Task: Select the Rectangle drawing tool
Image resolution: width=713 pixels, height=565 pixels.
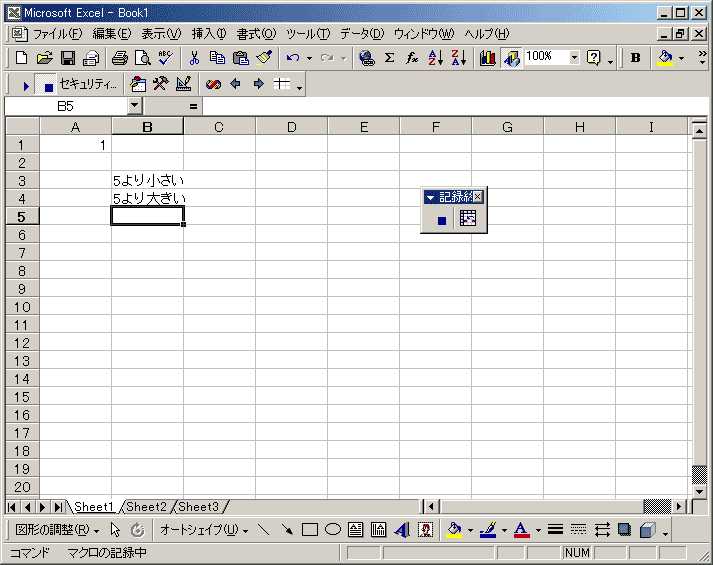Action: (310, 530)
